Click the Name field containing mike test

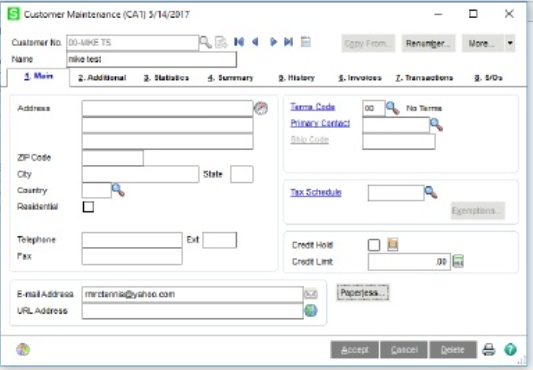pyautogui.click(x=152, y=59)
